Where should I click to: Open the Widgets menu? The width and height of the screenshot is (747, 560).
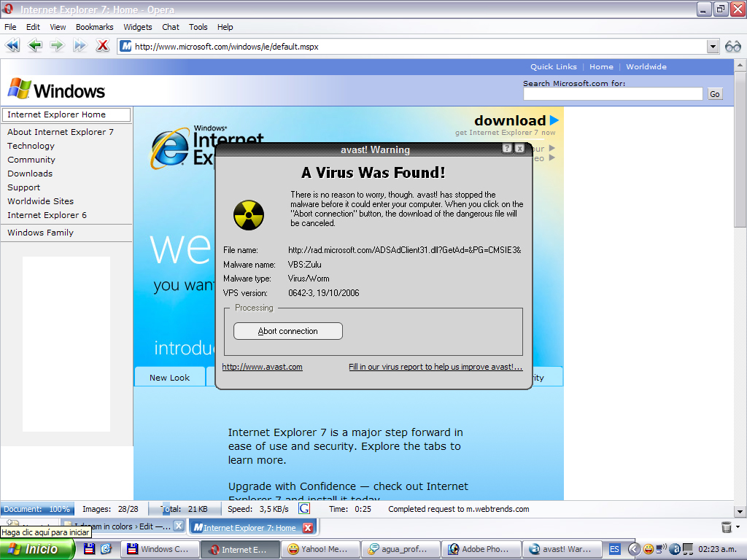[x=137, y=27]
